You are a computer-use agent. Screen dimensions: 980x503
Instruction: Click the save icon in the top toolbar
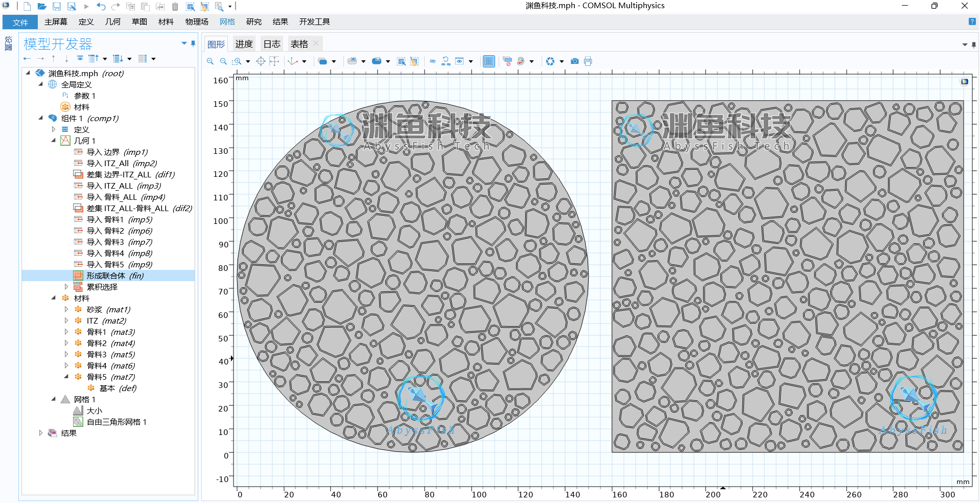[x=57, y=6]
